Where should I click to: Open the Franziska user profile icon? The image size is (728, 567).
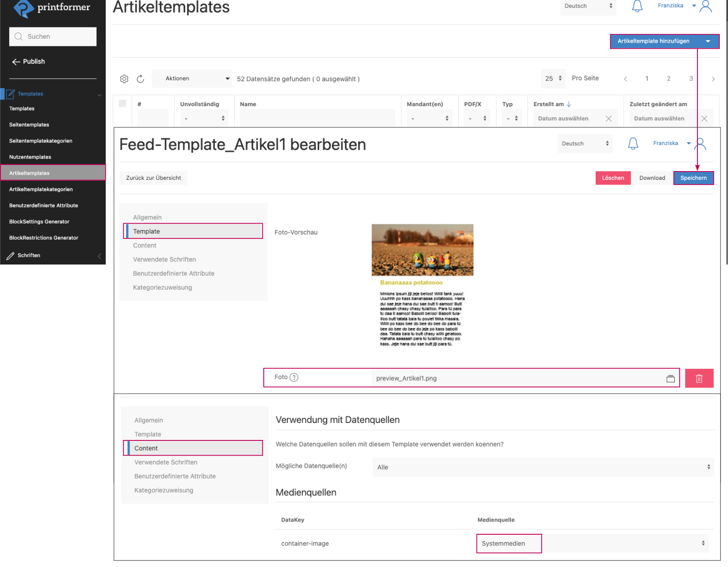tap(706, 6)
